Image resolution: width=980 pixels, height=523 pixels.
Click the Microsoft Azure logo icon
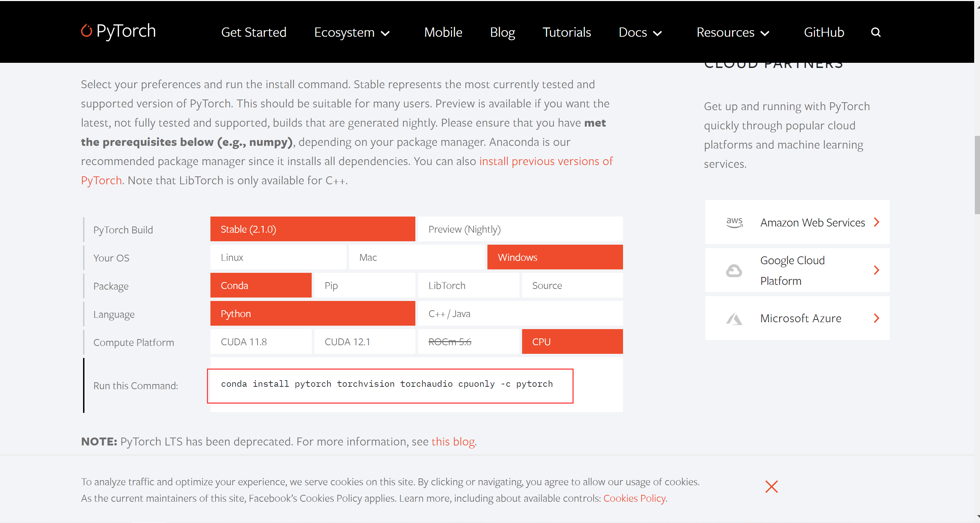click(x=734, y=319)
